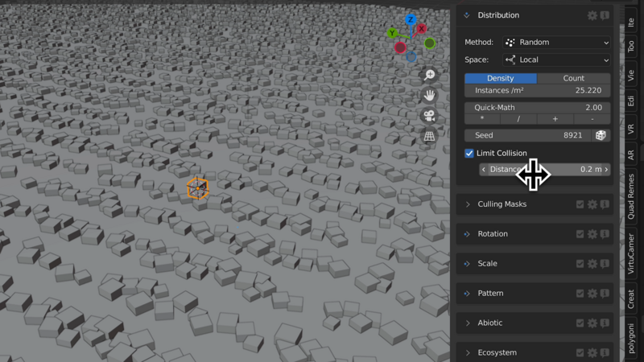Viewport: 644px width, 362px height.
Task: Switch perspective/orthographic grid icon
Action: pos(430,136)
